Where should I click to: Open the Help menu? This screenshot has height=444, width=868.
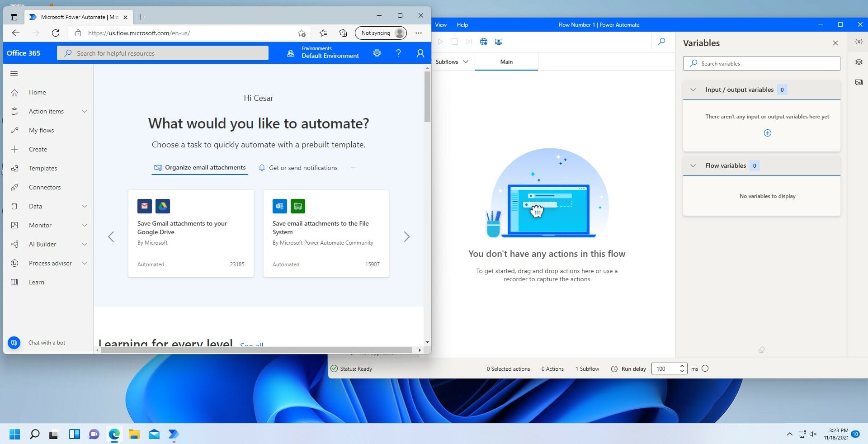[x=462, y=25]
